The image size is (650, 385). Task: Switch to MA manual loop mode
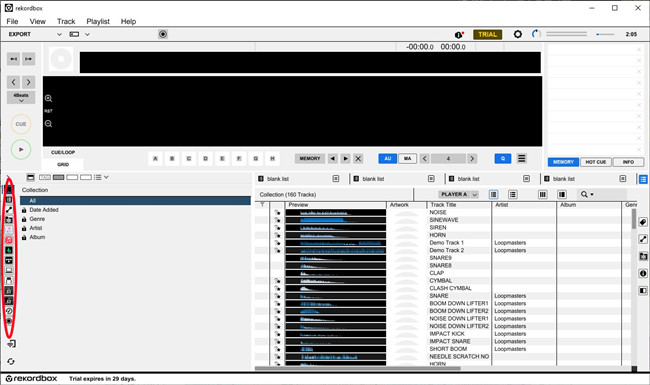(x=407, y=158)
